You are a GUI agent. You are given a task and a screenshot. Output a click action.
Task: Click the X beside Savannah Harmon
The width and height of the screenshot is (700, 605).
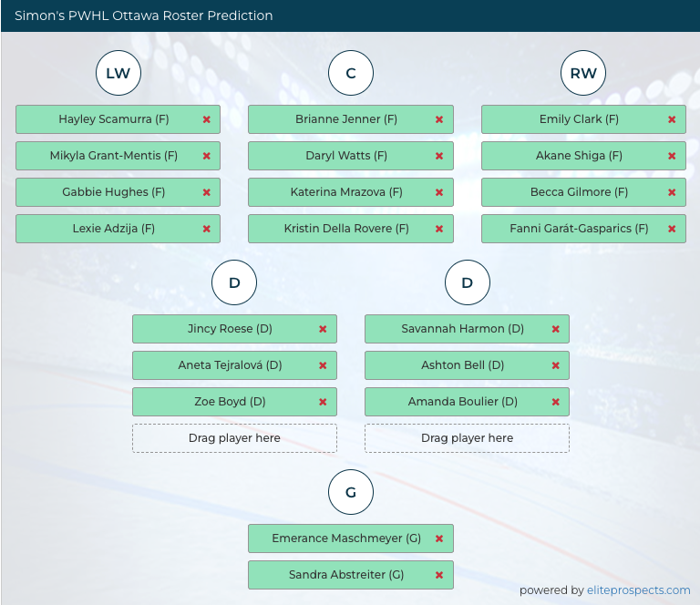coord(555,329)
